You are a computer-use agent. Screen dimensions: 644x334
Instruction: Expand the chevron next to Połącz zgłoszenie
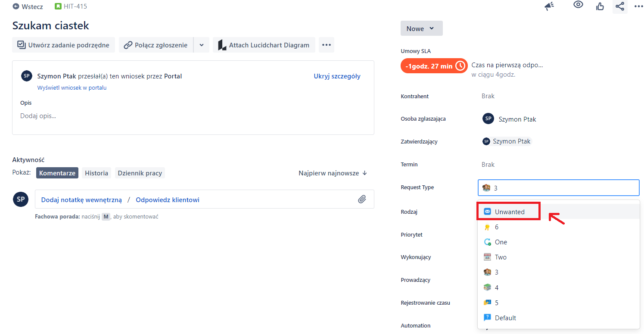202,45
